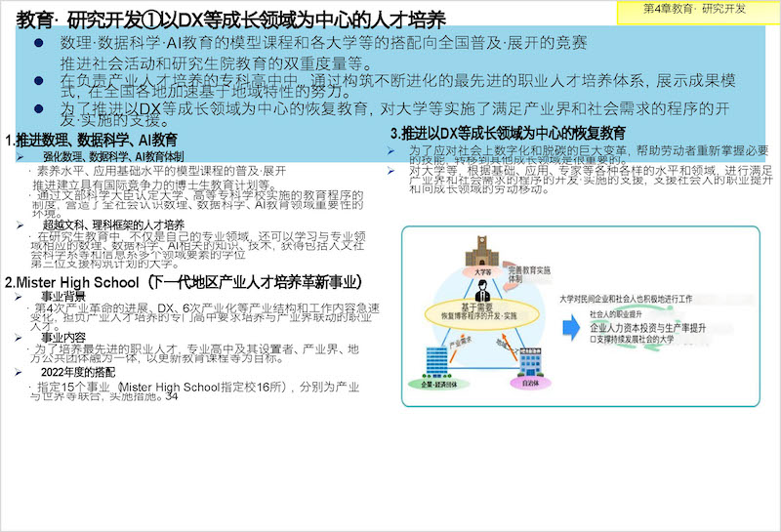Click the arrow bullet before 超越文科、理科框架的AI教育
Viewport: 781px width, 532px height.
coord(20,225)
